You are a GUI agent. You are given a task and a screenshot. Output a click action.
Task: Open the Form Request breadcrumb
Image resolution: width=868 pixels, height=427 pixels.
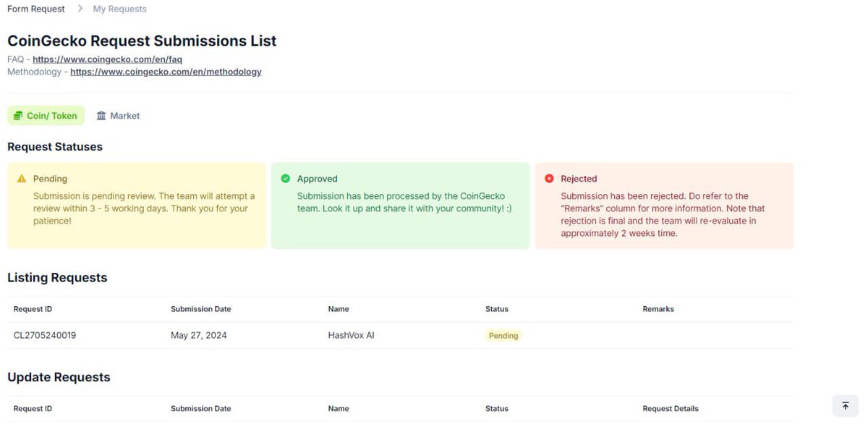click(36, 9)
